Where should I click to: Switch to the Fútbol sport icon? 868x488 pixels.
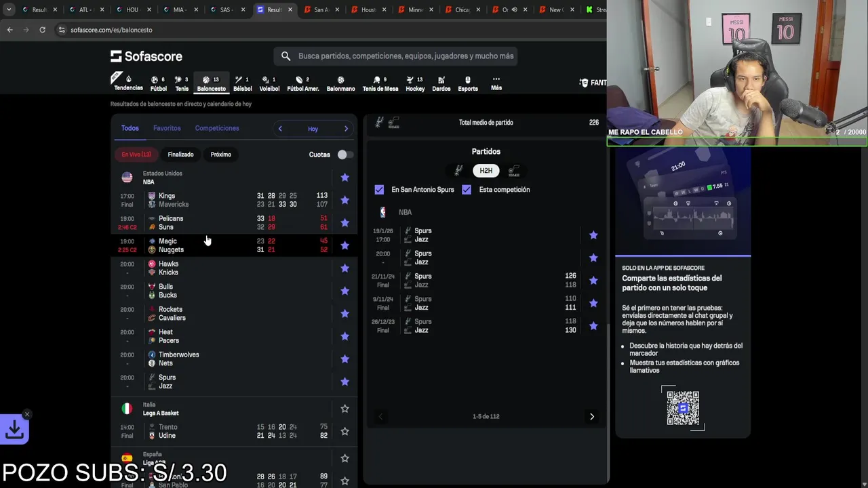pyautogui.click(x=158, y=83)
